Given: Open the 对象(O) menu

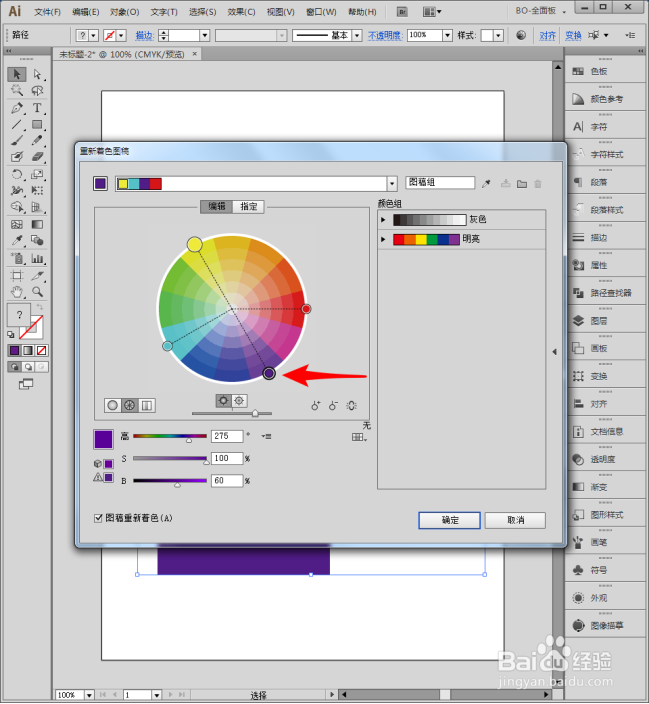Looking at the screenshot, I should pyautogui.click(x=124, y=12).
